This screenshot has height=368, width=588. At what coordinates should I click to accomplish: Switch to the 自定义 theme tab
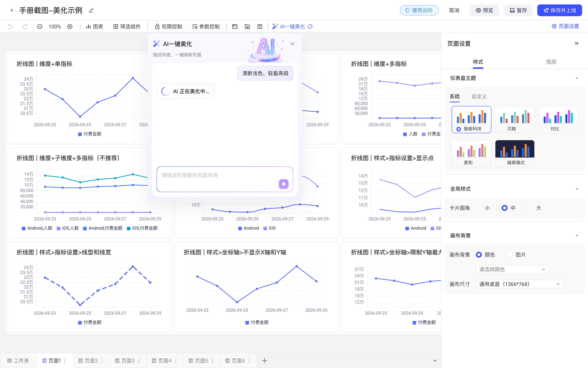pos(479,96)
